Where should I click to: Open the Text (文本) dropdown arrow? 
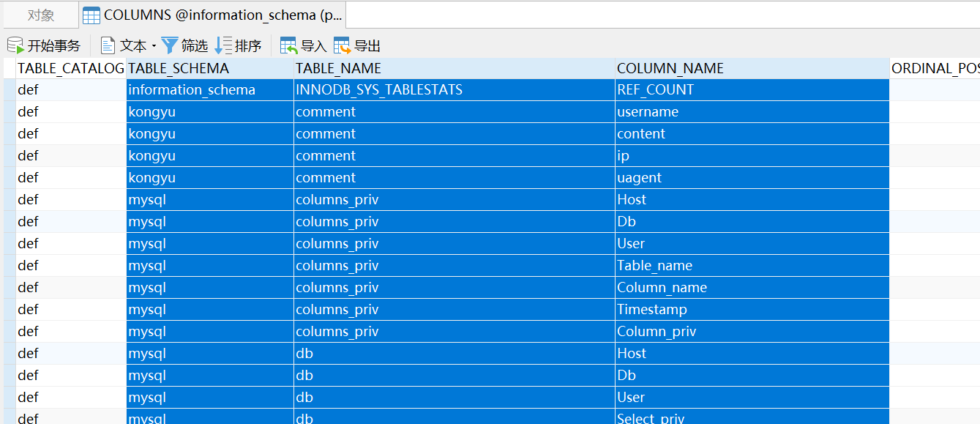[154, 46]
